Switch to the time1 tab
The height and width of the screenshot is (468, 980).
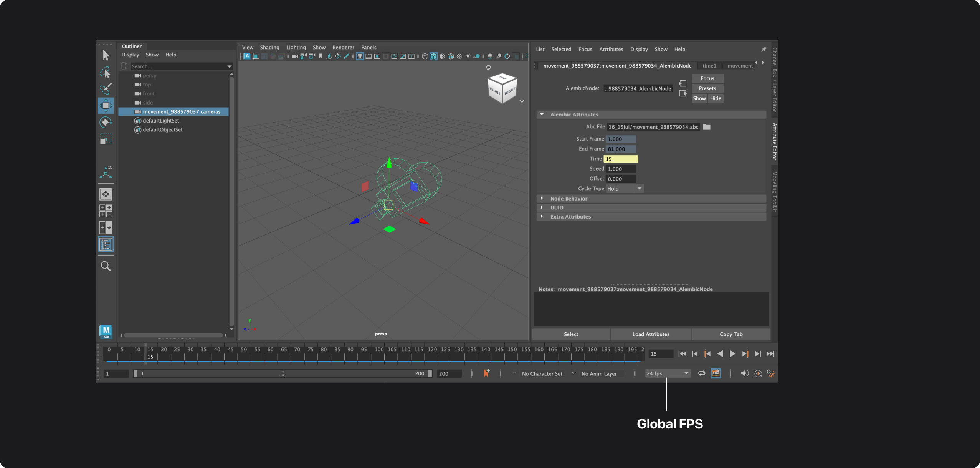click(x=709, y=66)
